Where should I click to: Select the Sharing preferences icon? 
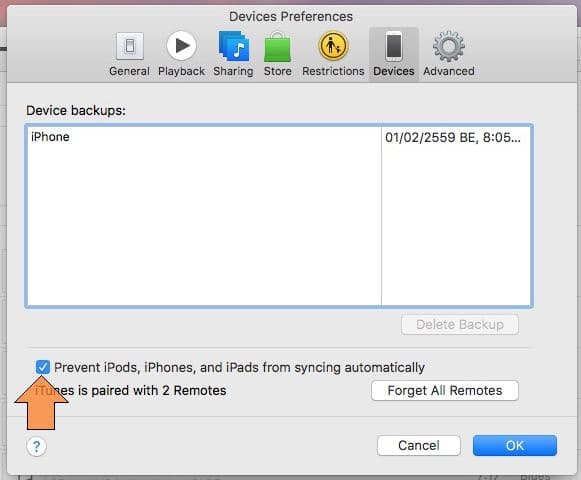233,46
